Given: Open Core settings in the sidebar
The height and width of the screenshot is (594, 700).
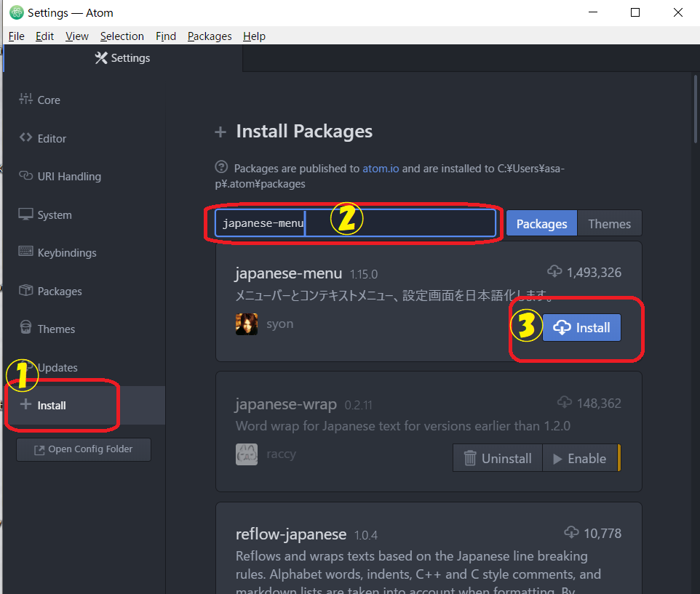Looking at the screenshot, I should click(48, 100).
